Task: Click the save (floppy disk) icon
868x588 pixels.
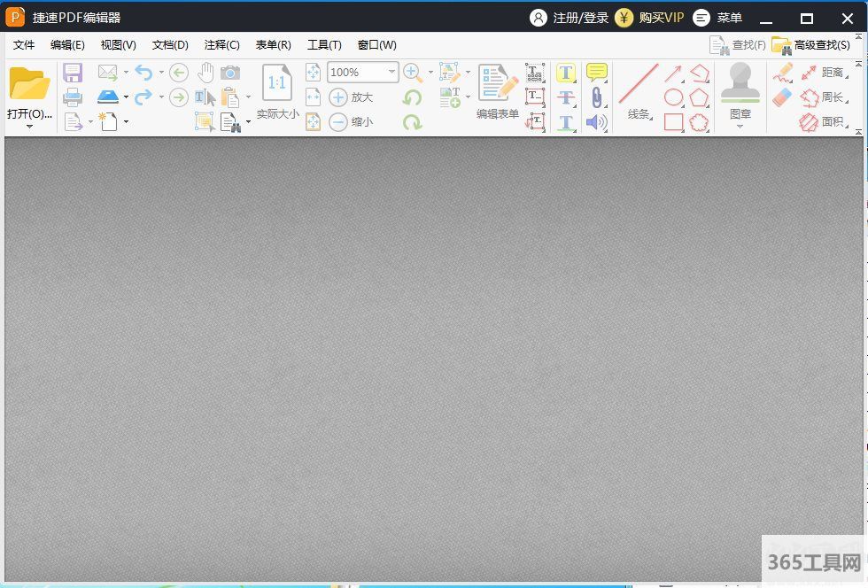Action: point(73,73)
